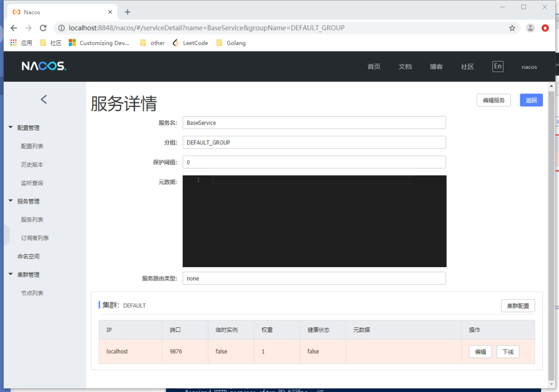
Task: Open 社区 in top navigation
Action: pos(467,67)
